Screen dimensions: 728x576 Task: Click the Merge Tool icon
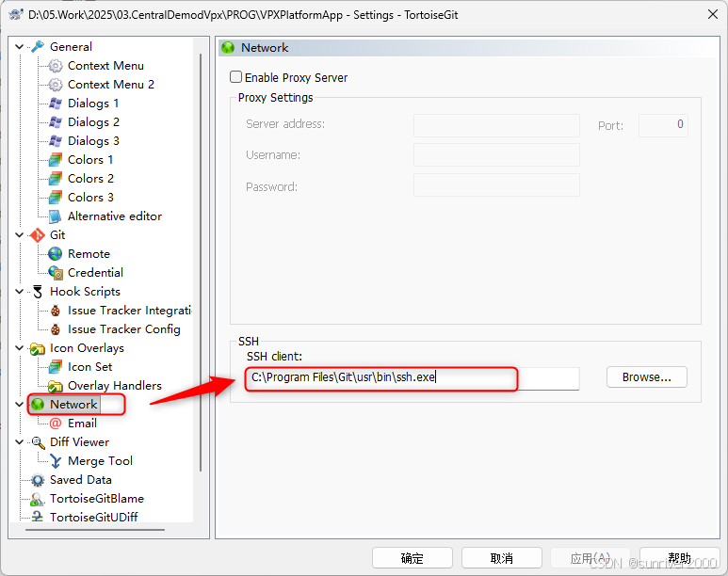pyautogui.click(x=56, y=461)
